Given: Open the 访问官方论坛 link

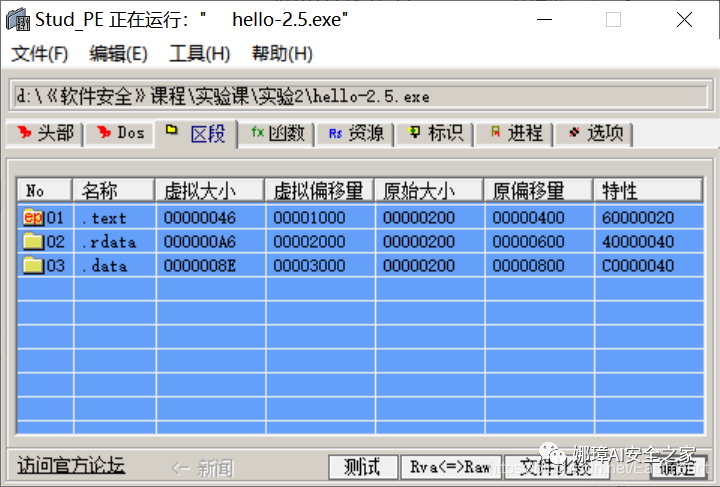Looking at the screenshot, I should pyautogui.click(x=71, y=465).
